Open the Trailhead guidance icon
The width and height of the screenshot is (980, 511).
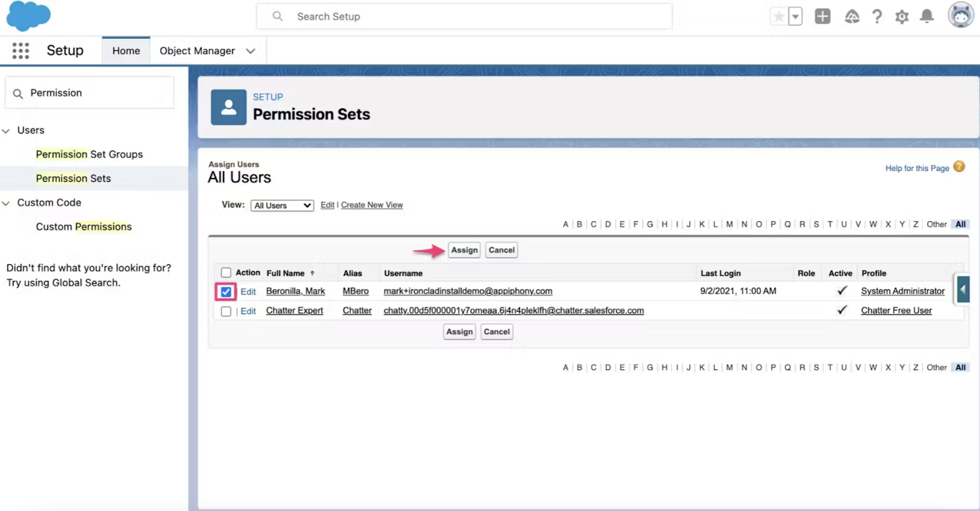click(852, 16)
